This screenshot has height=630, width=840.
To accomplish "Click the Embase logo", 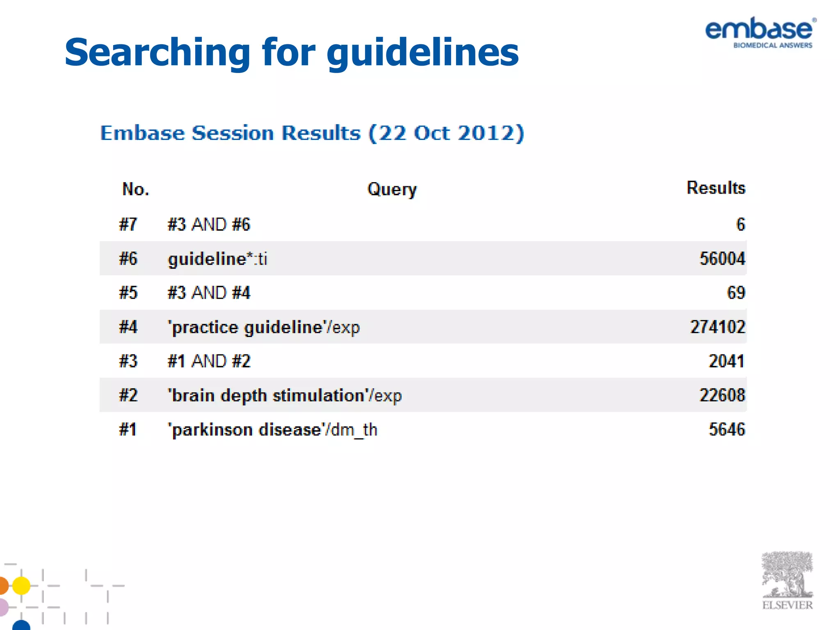I will [760, 32].
